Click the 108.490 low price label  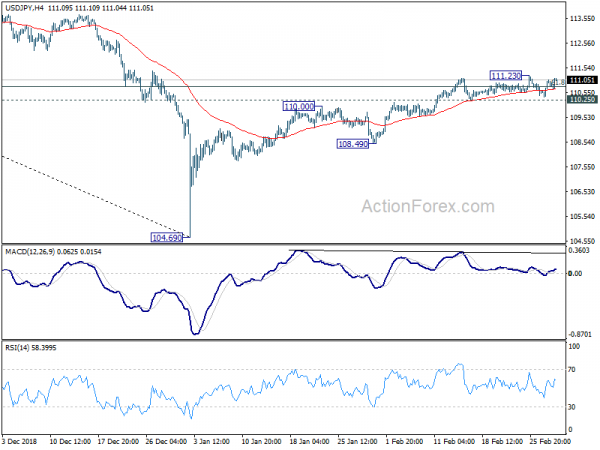(x=353, y=144)
